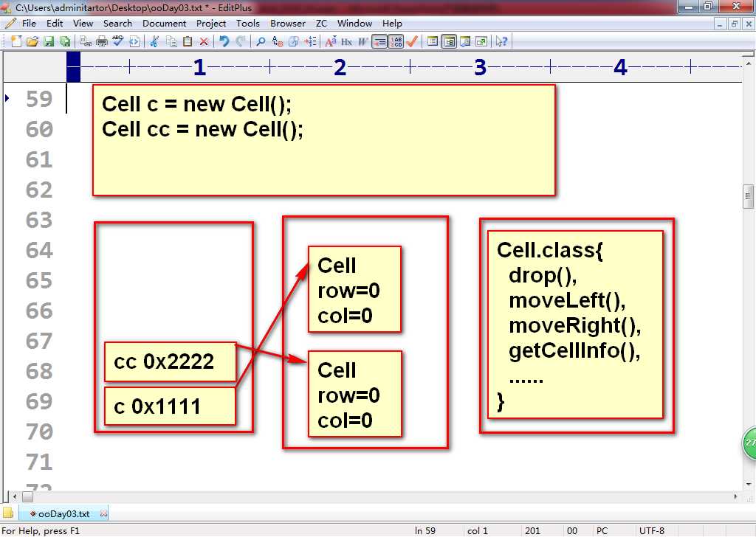
Task: Click the 'ln 59' status bar entry
Action: (425, 531)
